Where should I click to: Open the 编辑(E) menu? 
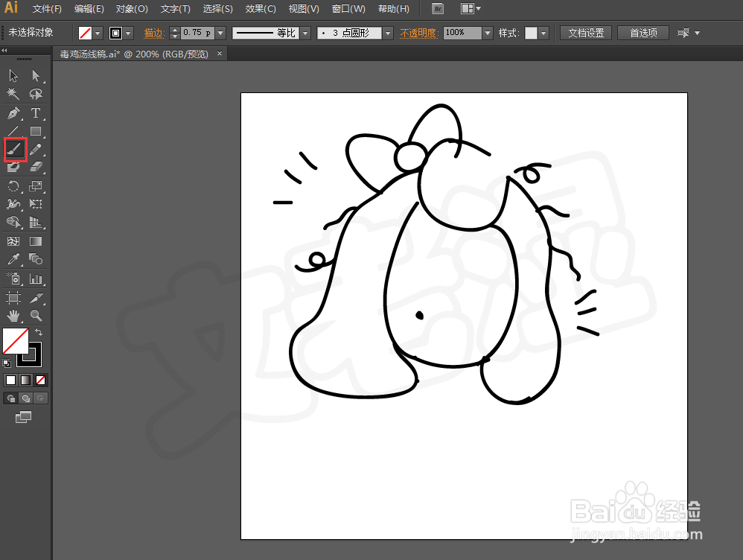click(89, 9)
